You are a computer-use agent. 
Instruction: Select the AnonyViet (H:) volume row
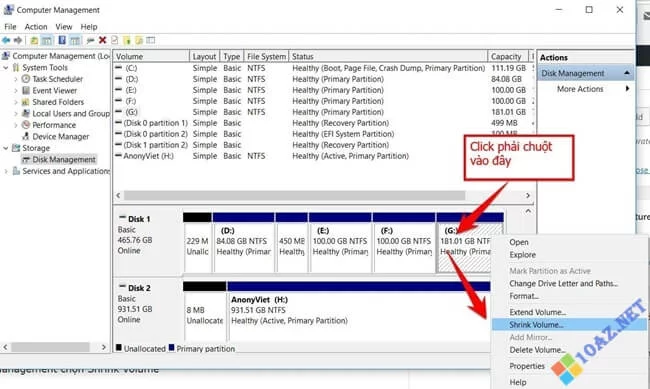[x=323, y=156]
